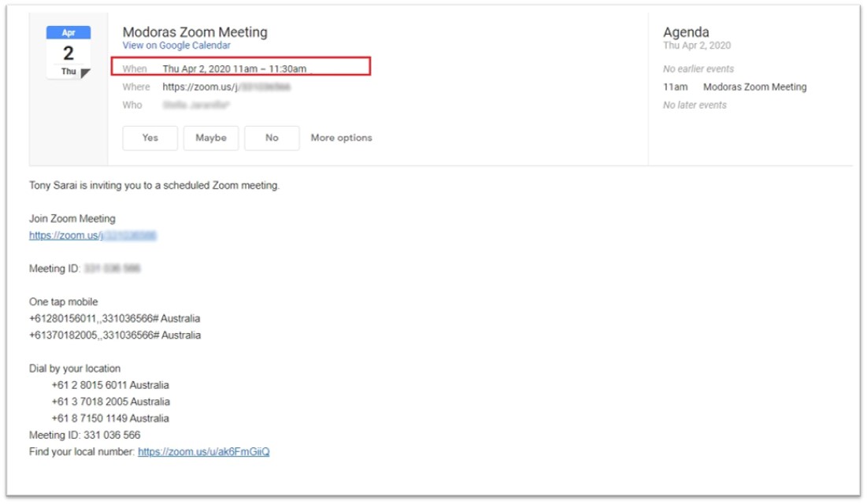
Task: Open the Join Zoom Meeting URL link
Action: pos(92,235)
